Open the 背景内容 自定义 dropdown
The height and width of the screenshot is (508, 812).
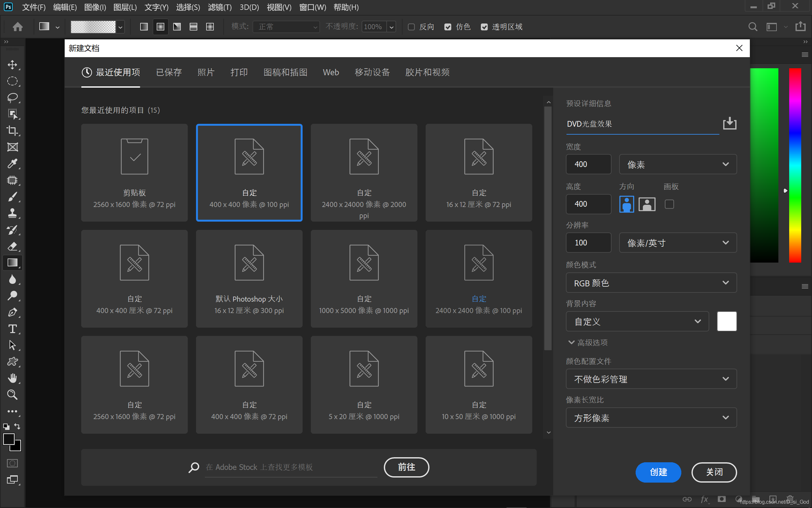[x=637, y=322]
